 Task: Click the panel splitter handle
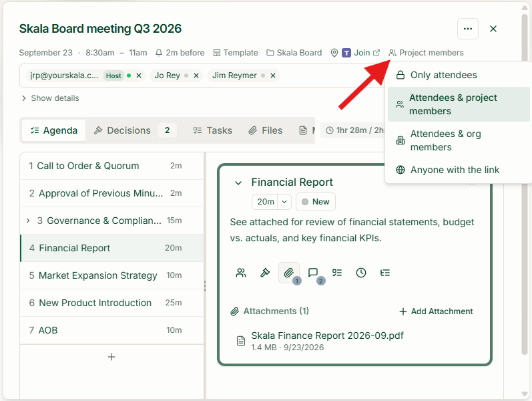click(x=205, y=286)
